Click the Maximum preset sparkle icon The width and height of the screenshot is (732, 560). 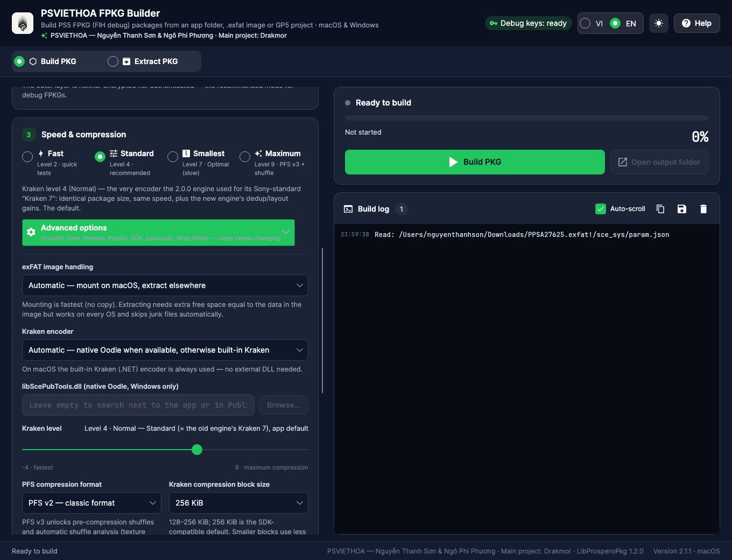(x=258, y=153)
